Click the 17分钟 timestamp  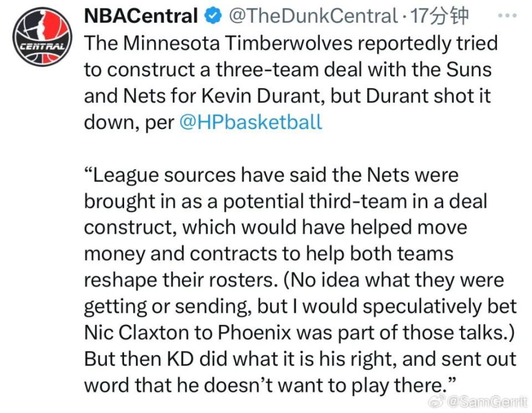(x=439, y=16)
